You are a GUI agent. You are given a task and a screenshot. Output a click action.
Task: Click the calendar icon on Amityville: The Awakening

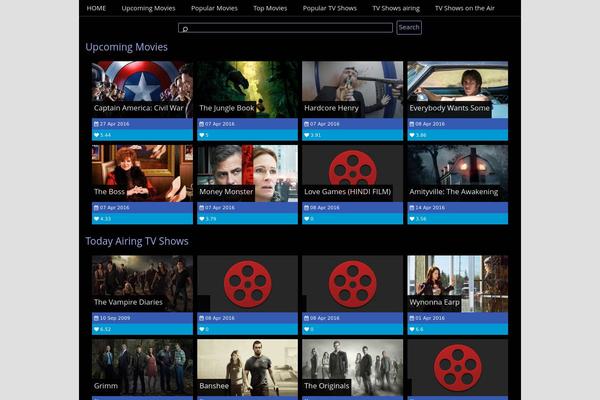click(x=412, y=208)
